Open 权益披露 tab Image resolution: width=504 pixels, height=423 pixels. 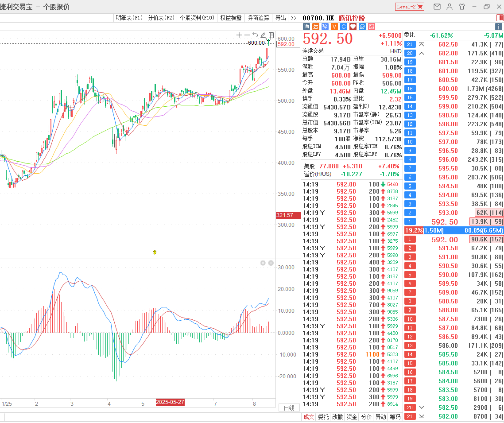pos(231,18)
